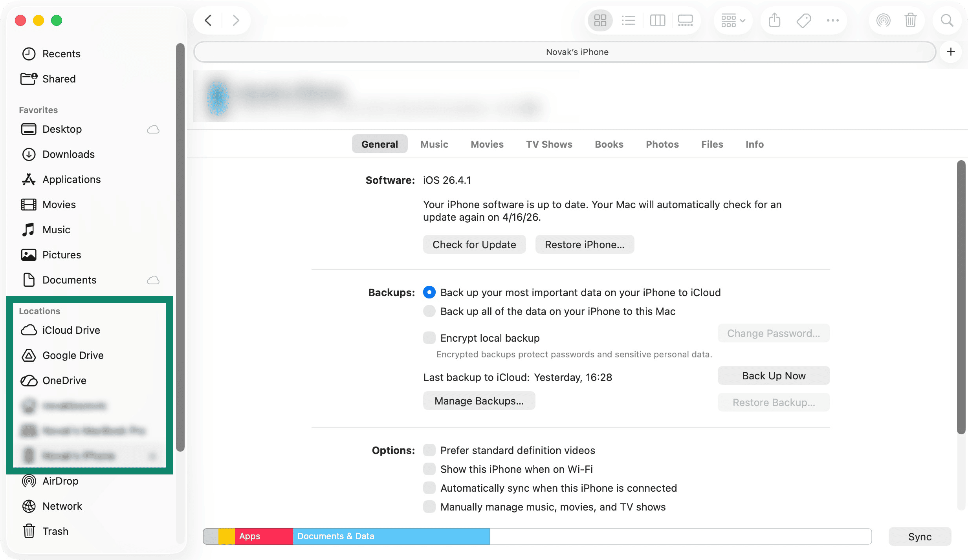968x560 pixels.
Task: Switch to gallery view in toolbar
Action: (686, 20)
